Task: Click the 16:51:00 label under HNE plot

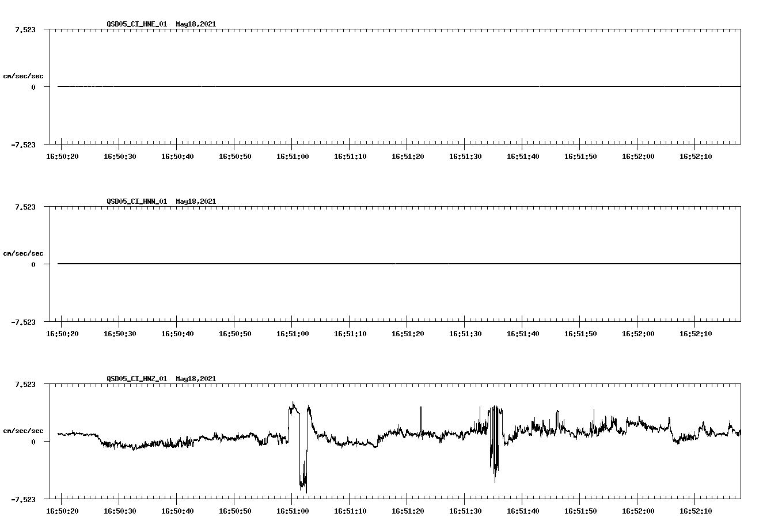Action: [293, 155]
